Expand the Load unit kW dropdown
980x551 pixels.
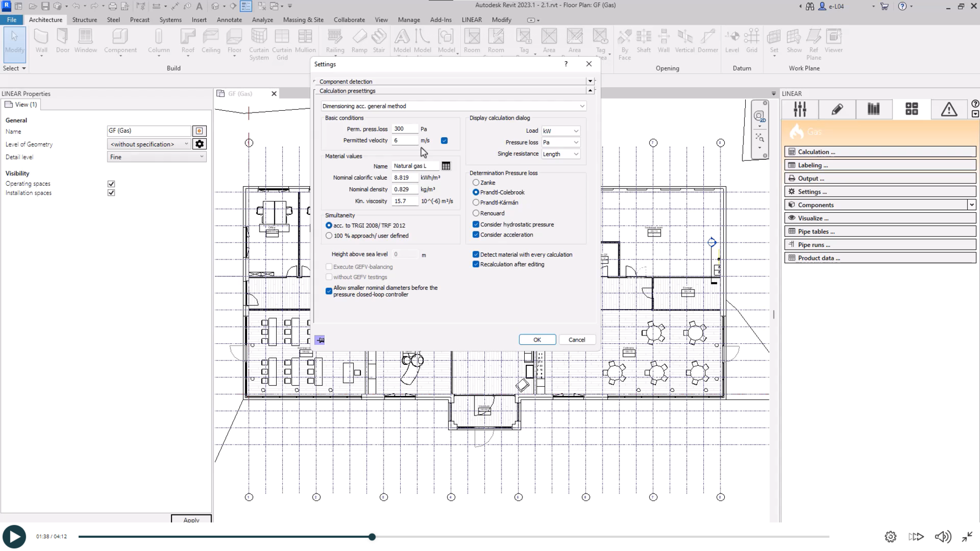(x=561, y=131)
